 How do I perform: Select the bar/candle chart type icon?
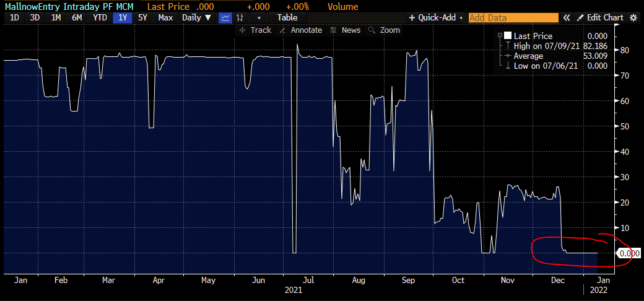[x=241, y=18]
